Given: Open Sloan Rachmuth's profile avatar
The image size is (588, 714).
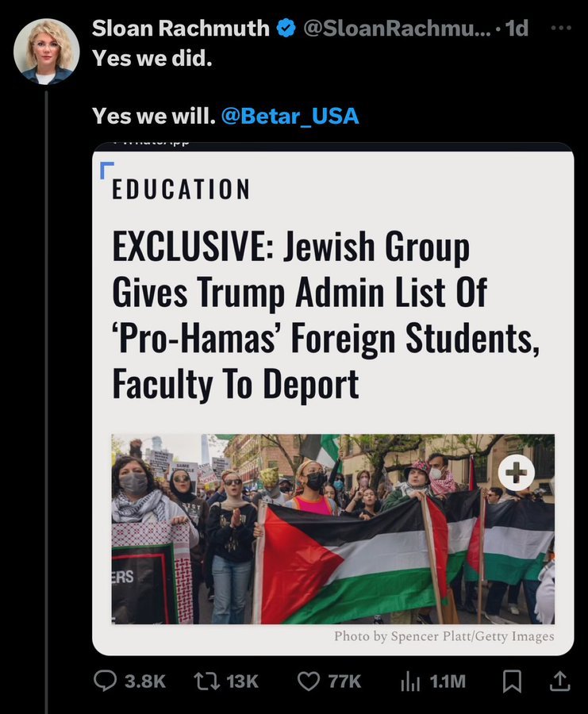Looking at the screenshot, I should coord(47,52).
